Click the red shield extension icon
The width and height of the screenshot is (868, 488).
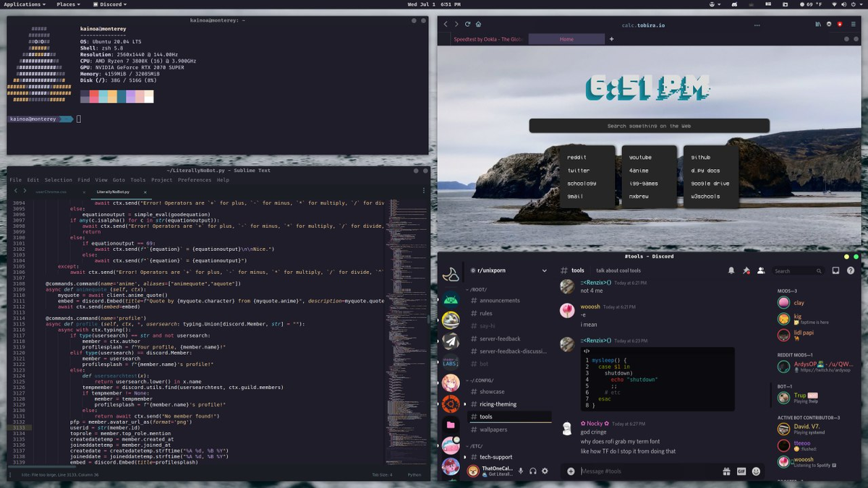tap(841, 24)
